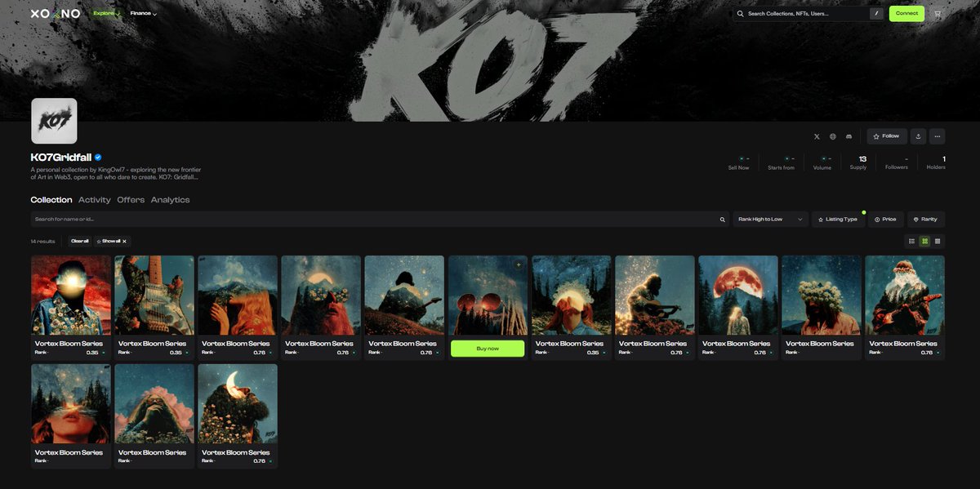
Task: Switch to small dense grid view
Action: (x=938, y=241)
